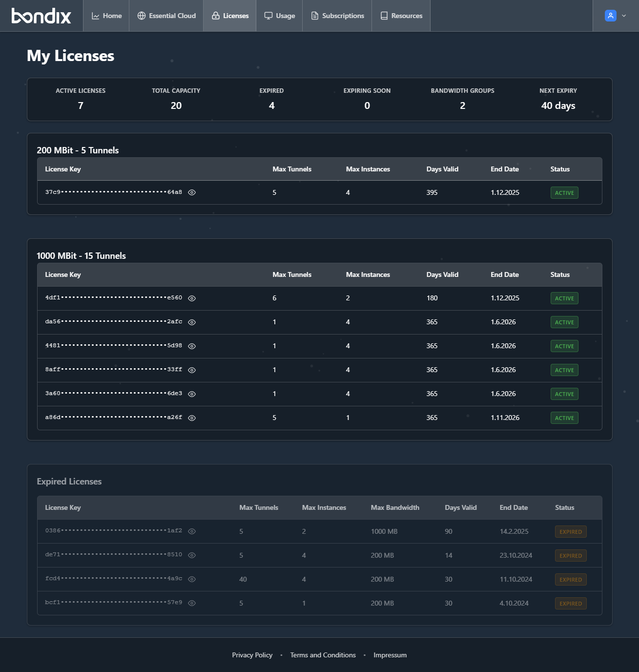Go to the Home tab
The height and width of the screenshot is (672, 639).
106,16
